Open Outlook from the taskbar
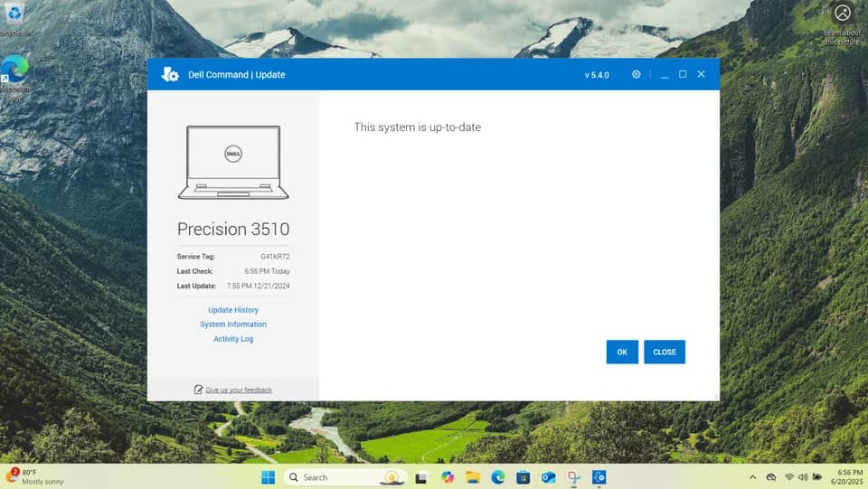The height and width of the screenshot is (489, 868). click(549, 477)
